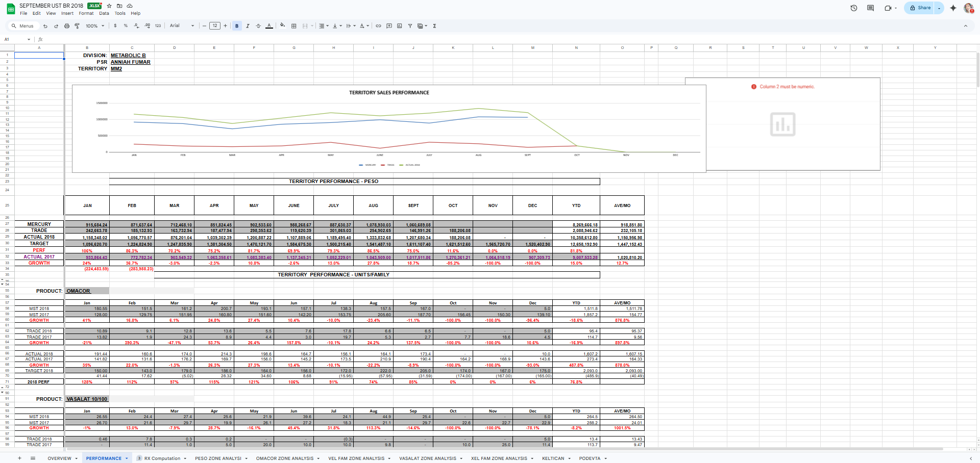This screenshot has width=980, height=463.
Task: Open the Gemini sparkle assistant icon
Action: (953, 8)
